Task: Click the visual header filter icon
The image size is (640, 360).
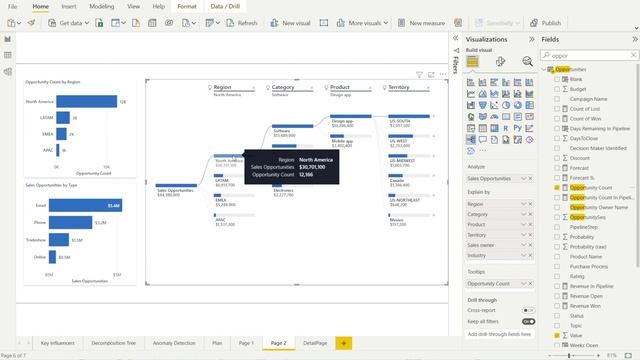Action: 419,75
